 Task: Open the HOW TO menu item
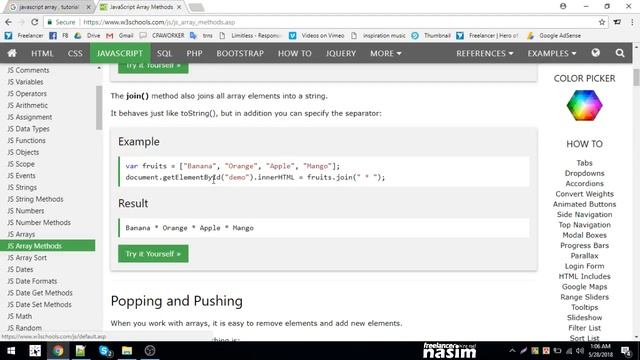[295, 53]
